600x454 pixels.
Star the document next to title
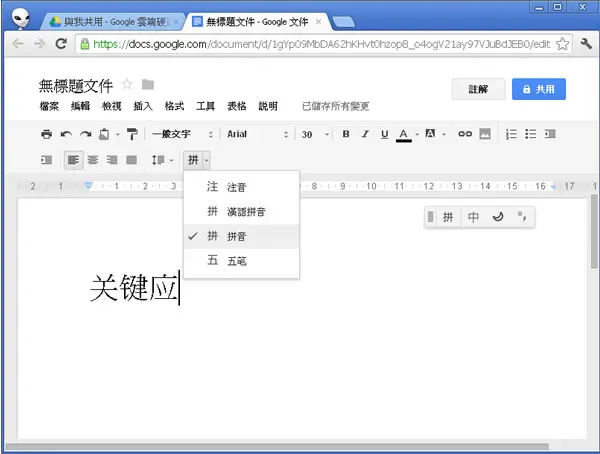(x=127, y=84)
